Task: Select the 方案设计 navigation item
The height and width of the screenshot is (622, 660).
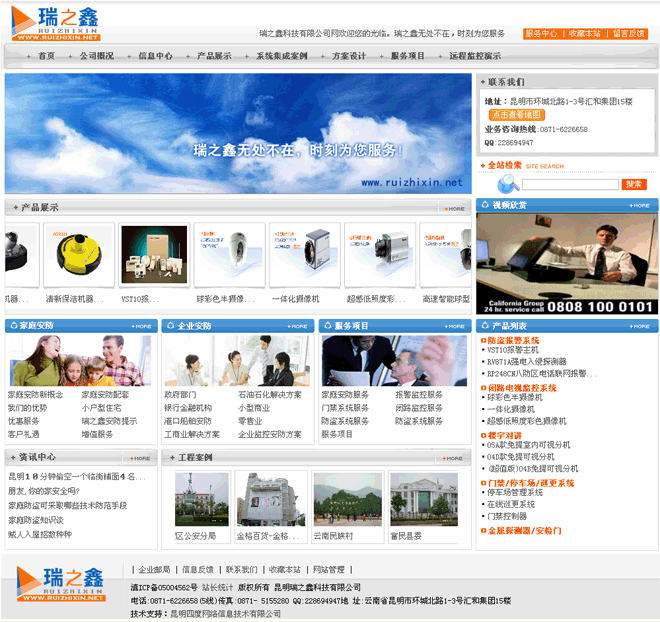Action: pos(349,56)
